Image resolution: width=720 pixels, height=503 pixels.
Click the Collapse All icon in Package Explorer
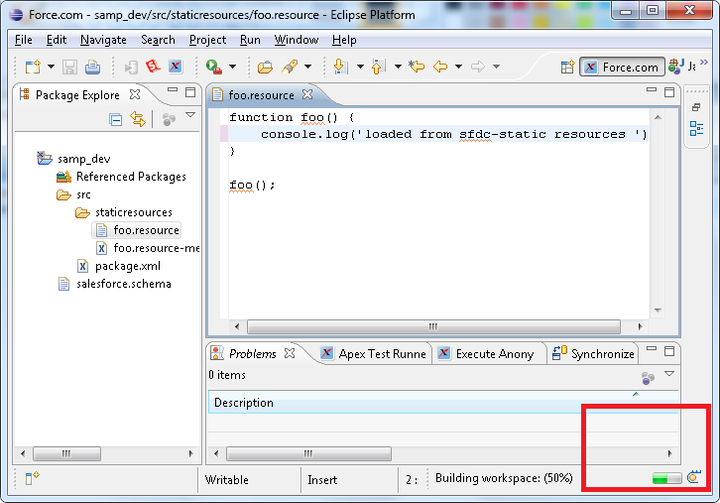pos(116,120)
